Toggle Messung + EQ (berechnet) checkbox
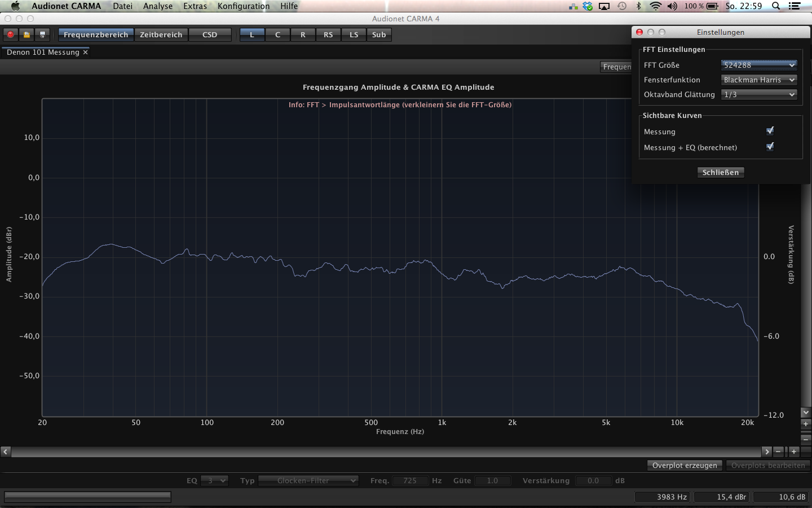812x508 pixels. [770, 147]
